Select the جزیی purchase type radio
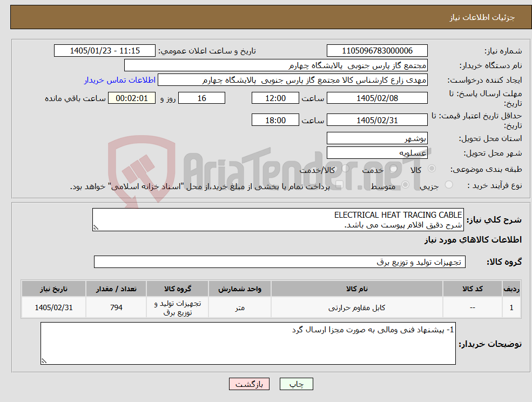Screen dimensions: 532x402 (x=448, y=185)
